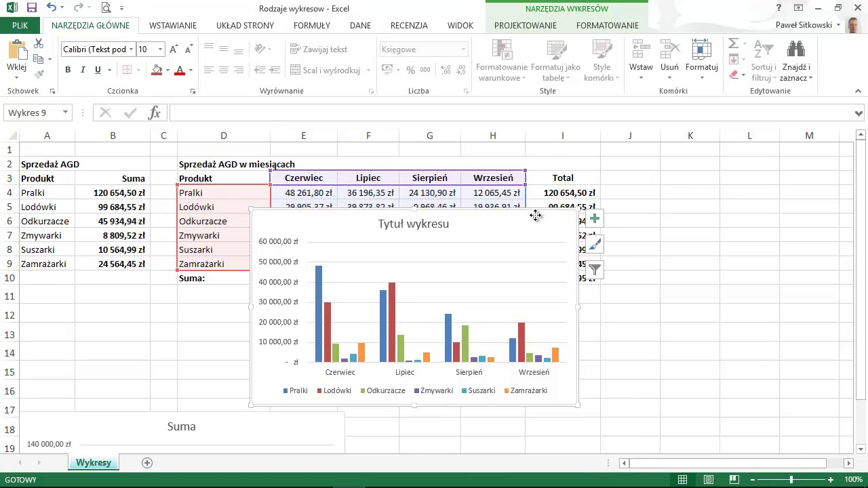Switch to Page Layout view in status bar
868x488 pixels.
[x=709, y=480]
